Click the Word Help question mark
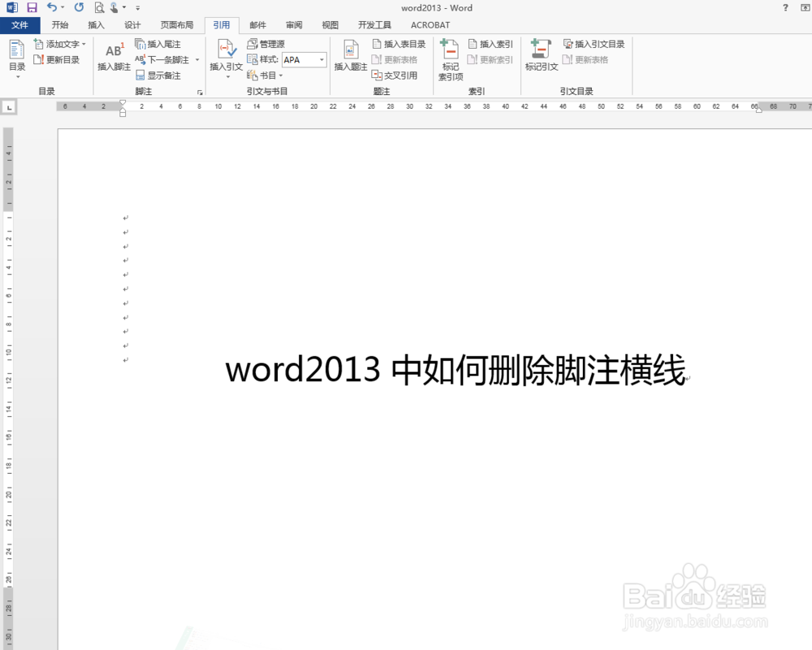 tap(785, 7)
